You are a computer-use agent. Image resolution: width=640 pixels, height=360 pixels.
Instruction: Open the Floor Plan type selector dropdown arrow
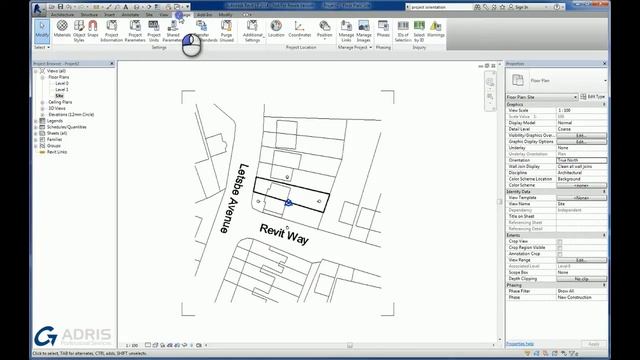pyautogui.click(x=605, y=80)
